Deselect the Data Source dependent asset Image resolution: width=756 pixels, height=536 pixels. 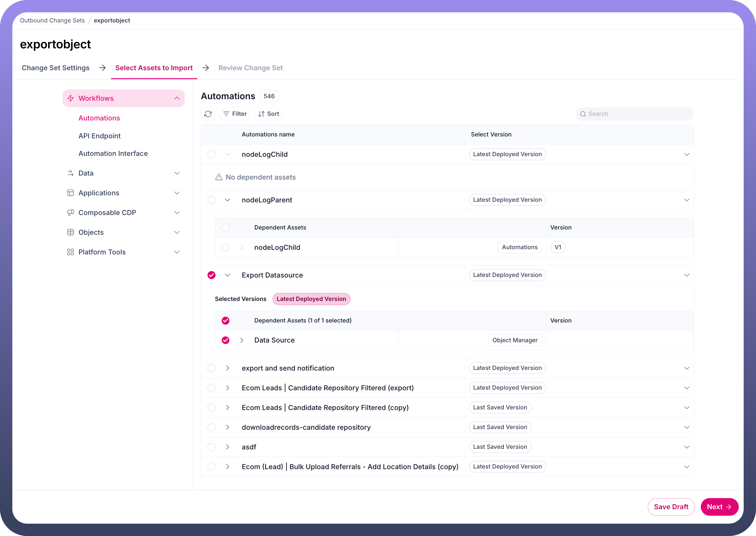pos(226,340)
